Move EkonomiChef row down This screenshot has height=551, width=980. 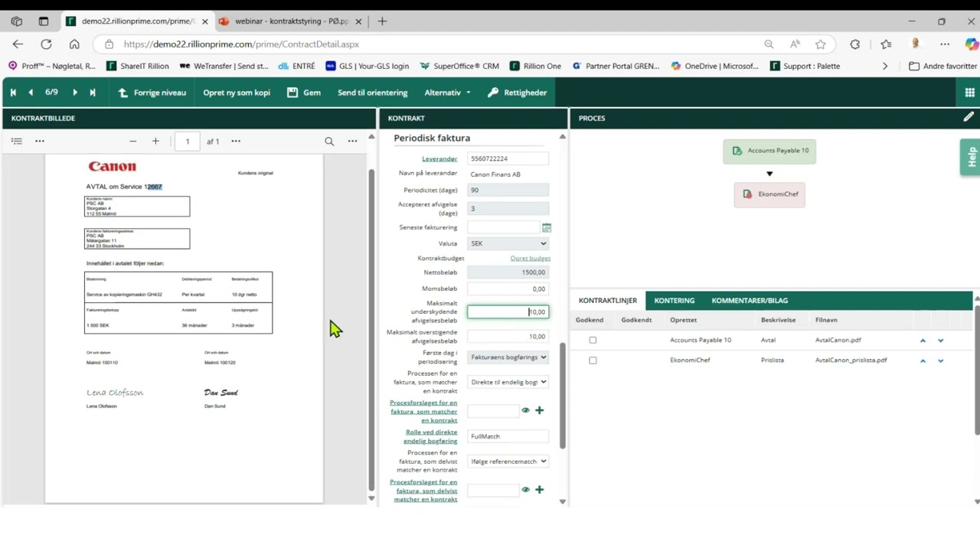[941, 360]
